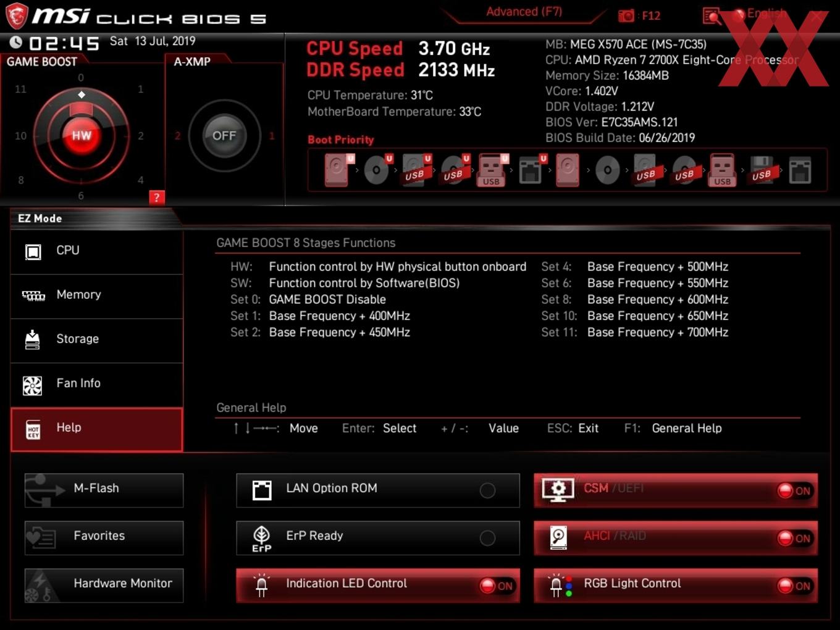This screenshot has width=840, height=630.
Task: Switch the CSM / UEFI toggle
Action: (x=676, y=490)
